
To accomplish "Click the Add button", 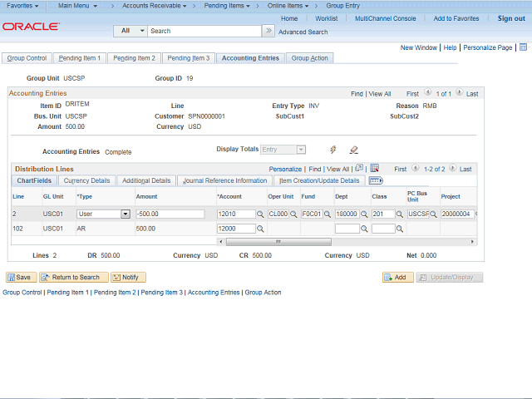I will [398, 277].
